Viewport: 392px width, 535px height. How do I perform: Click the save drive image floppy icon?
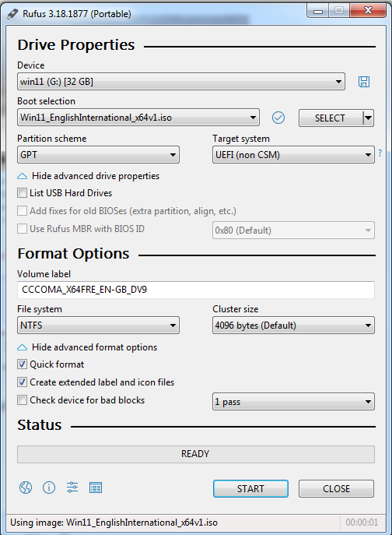[x=364, y=82]
